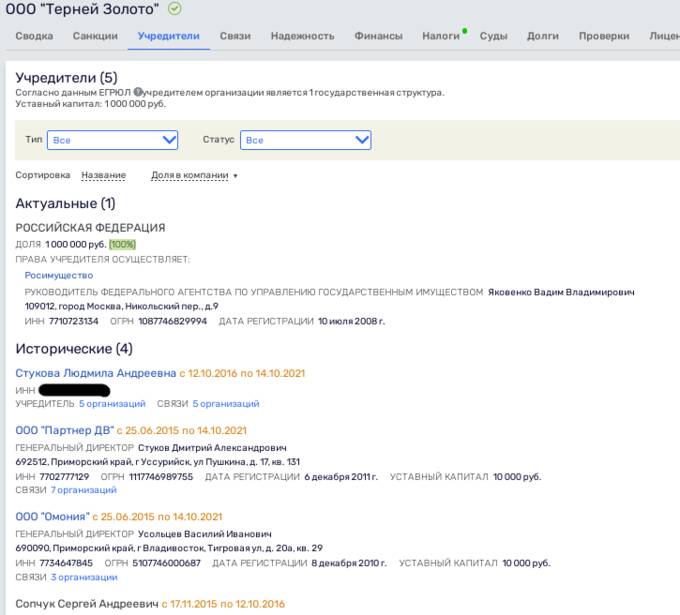Toggle the Доля в компании sort arrow
Image resolution: width=680 pixels, height=615 pixels.
pyautogui.click(x=235, y=176)
